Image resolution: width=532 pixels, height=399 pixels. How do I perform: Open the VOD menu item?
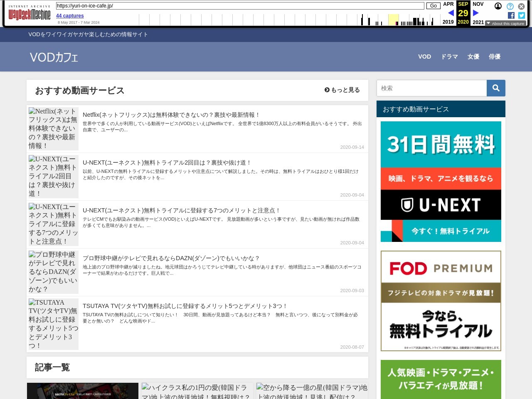click(424, 57)
